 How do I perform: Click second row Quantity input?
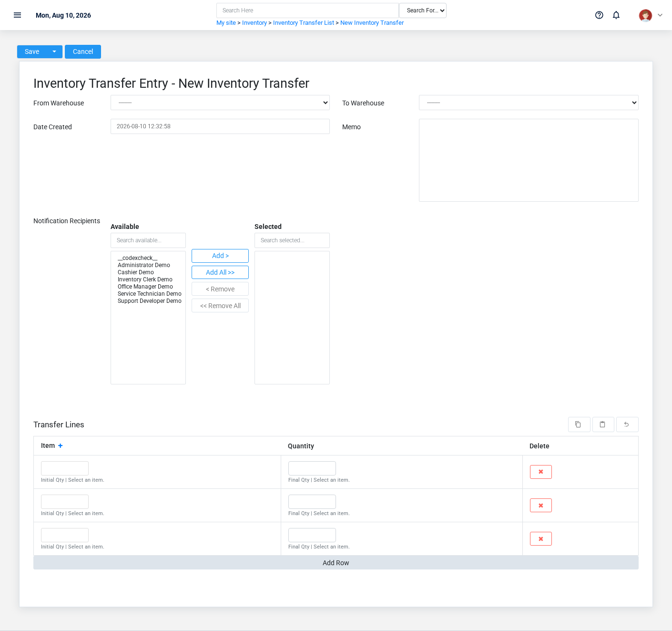pos(312,502)
